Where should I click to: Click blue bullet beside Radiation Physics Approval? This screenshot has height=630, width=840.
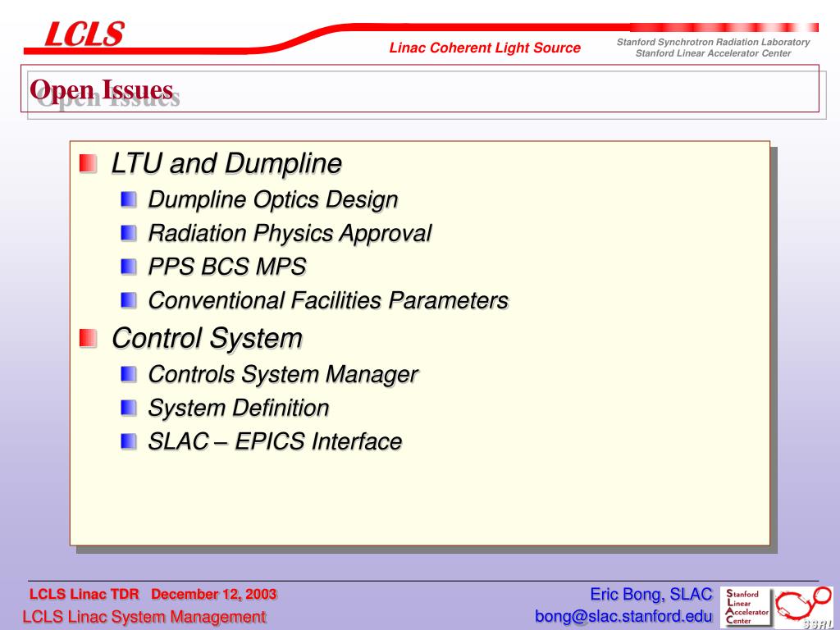click(129, 234)
